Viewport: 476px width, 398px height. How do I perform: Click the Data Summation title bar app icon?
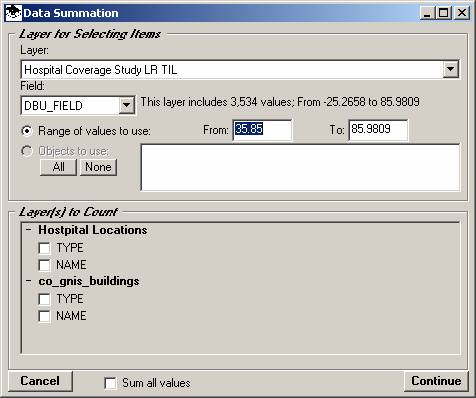click(14, 13)
